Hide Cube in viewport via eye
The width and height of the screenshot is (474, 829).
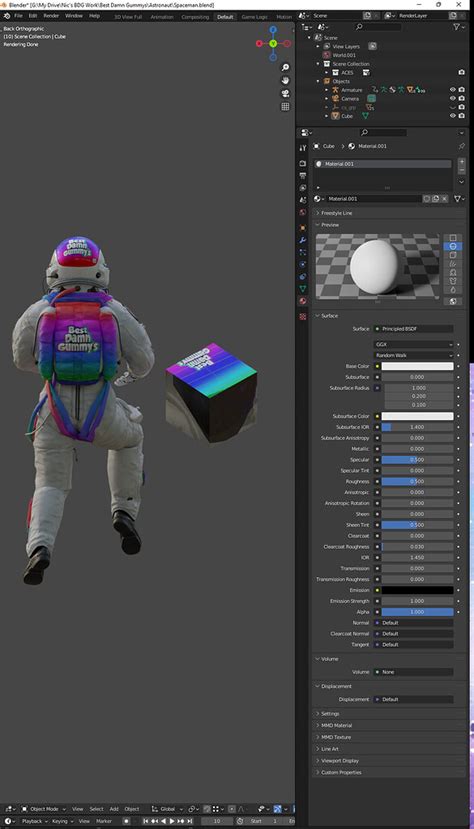452,116
